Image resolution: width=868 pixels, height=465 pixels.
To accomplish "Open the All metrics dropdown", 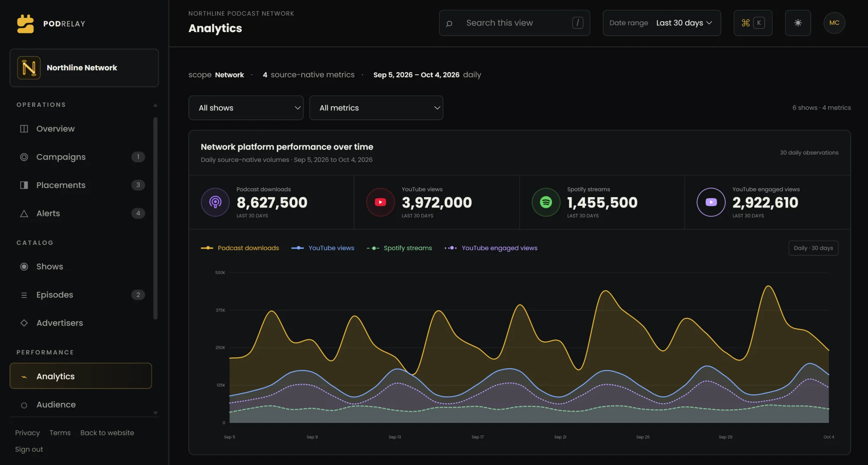I will [376, 108].
